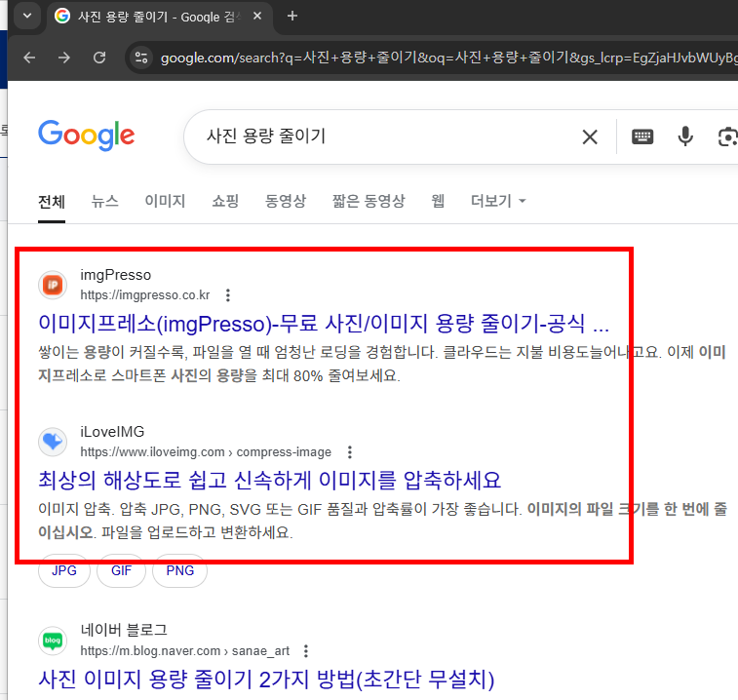Click the GIF sitelink chip

pos(121,570)
